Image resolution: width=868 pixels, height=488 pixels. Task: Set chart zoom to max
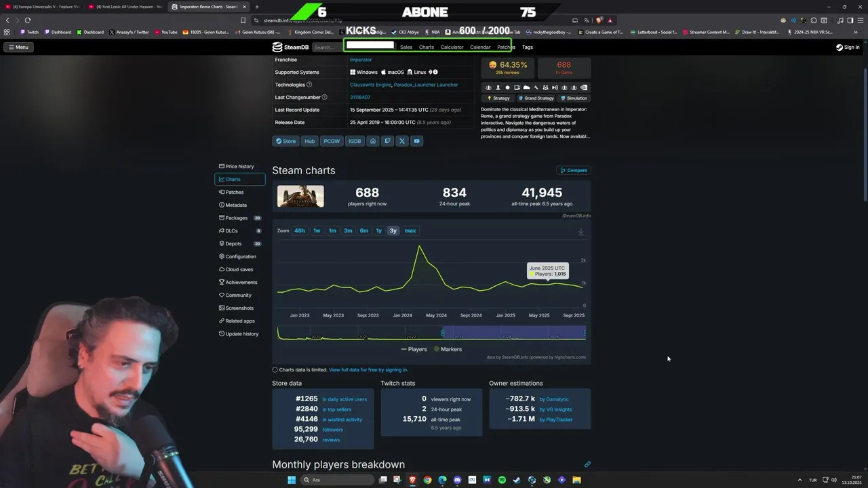tap(410, 230)
